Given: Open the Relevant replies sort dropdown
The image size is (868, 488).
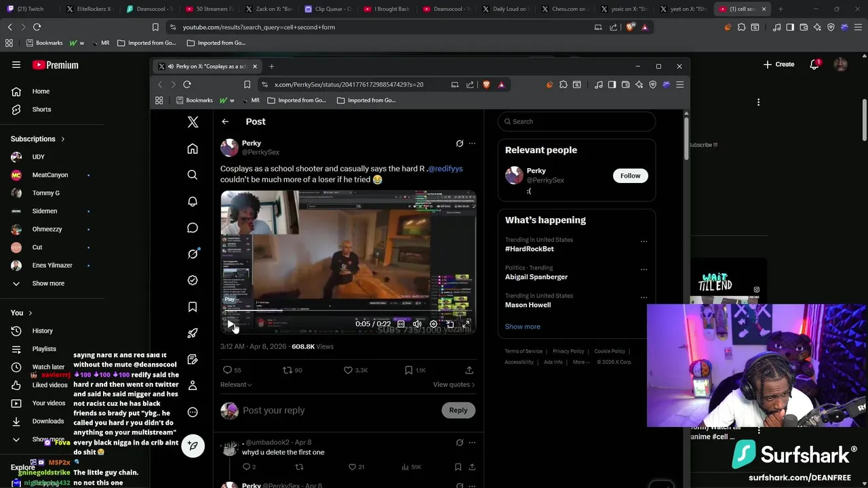Looking at the screenshot, I should pos(236,384).
